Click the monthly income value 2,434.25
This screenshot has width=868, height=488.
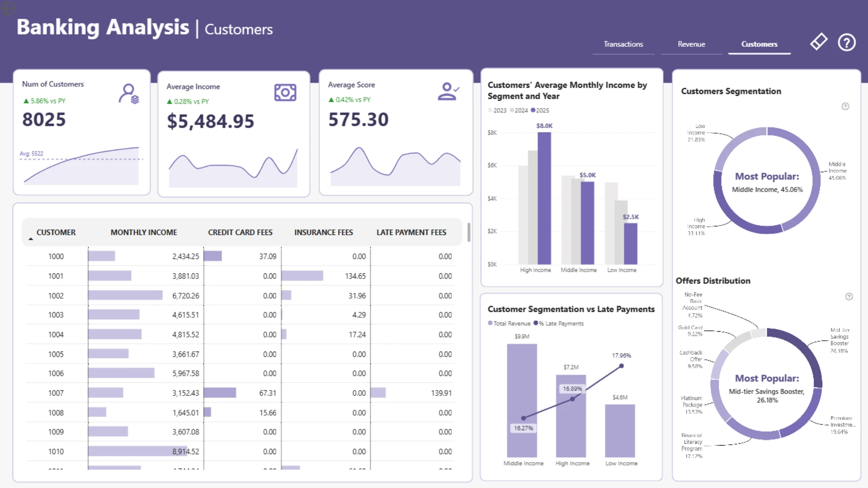point(185,257)
